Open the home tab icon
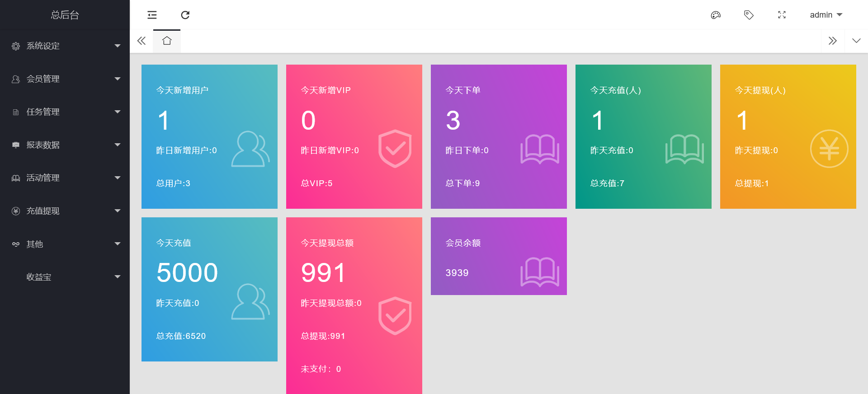Image resolution: width=868 pixels, height=394 pixels. point(167,41)
